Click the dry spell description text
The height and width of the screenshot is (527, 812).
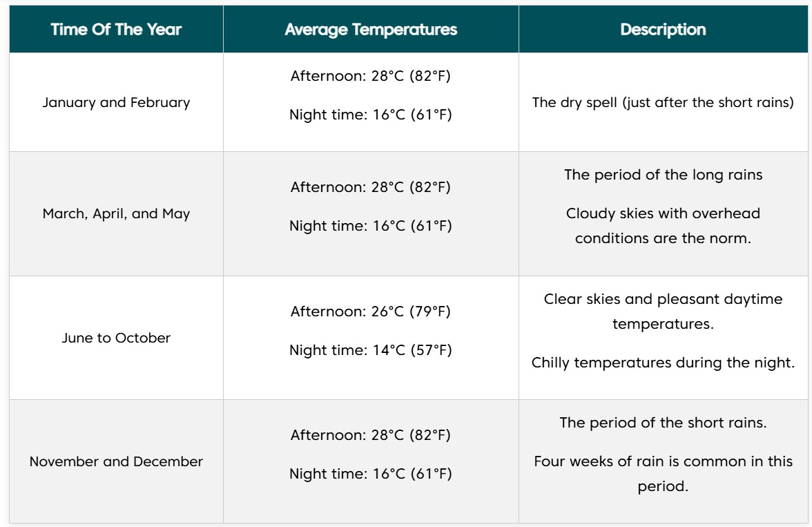(x=663, y=102)
